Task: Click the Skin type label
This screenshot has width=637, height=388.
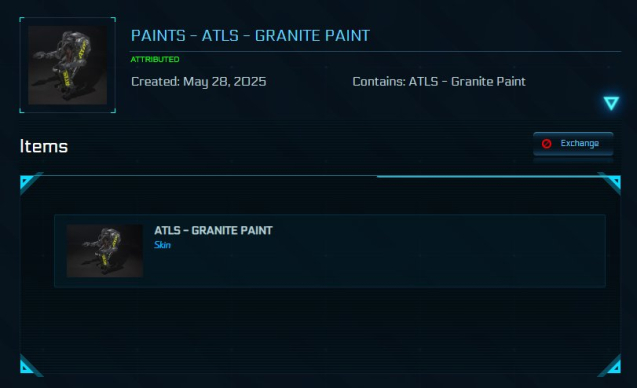Action: (x=162, y=245)
